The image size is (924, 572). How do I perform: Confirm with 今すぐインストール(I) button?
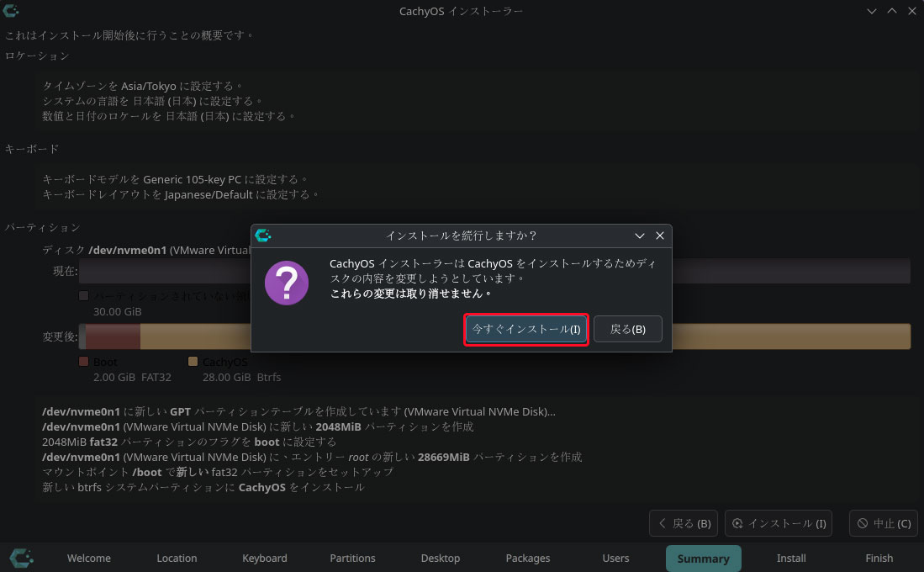(526, 329)
